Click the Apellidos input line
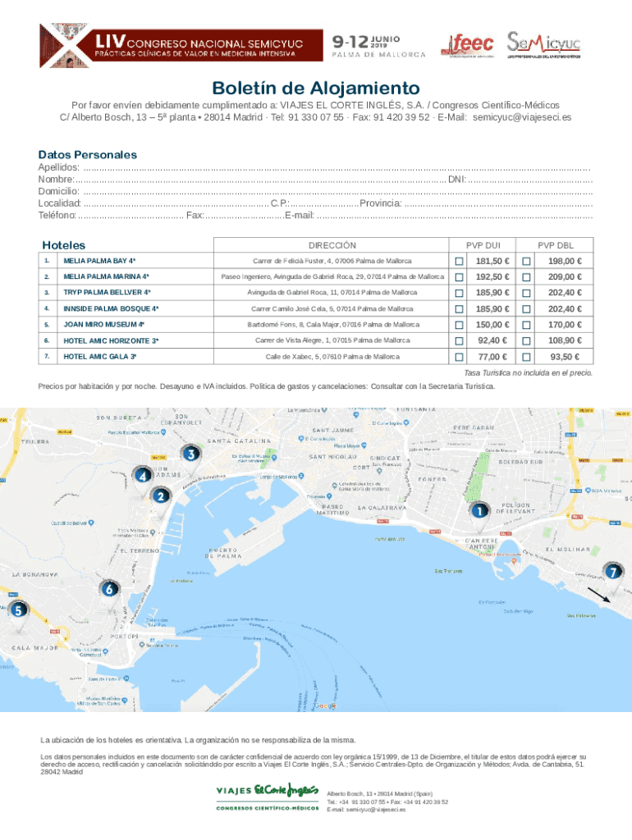 coord(328,167)
